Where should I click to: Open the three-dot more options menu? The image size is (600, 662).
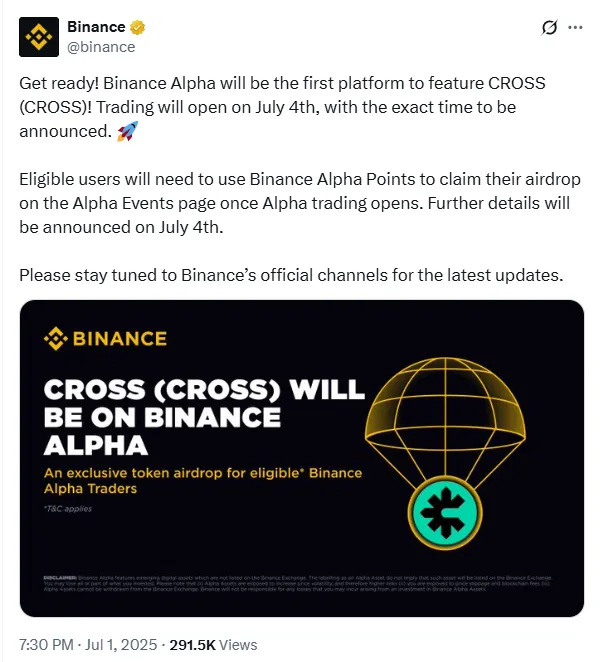pos(574,28)
